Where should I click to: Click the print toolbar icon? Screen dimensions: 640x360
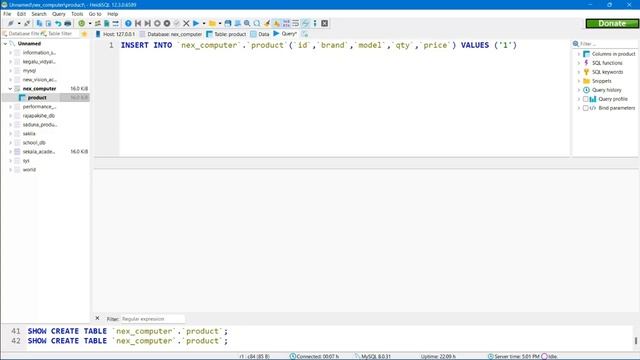[68, 23]
